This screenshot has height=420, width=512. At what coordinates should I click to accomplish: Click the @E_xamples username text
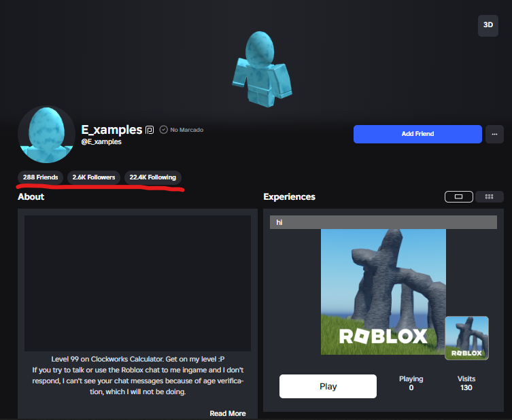(101, 141)
